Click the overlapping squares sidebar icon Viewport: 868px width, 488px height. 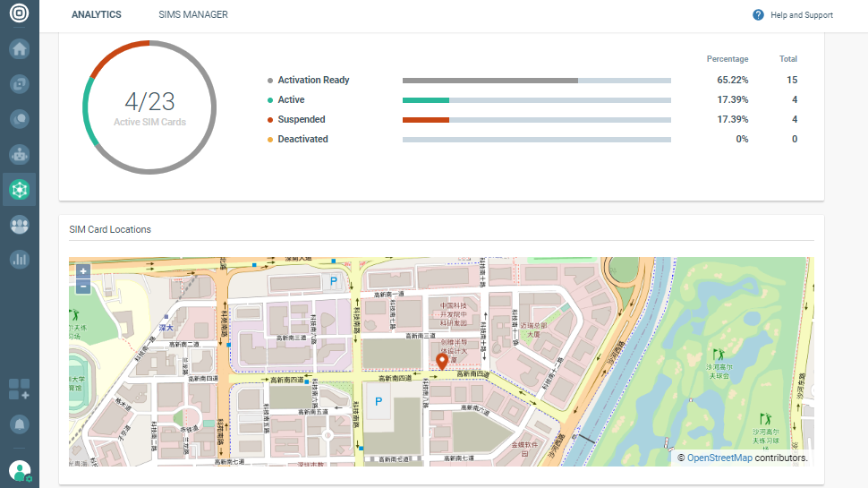click(x=19, y=83)
